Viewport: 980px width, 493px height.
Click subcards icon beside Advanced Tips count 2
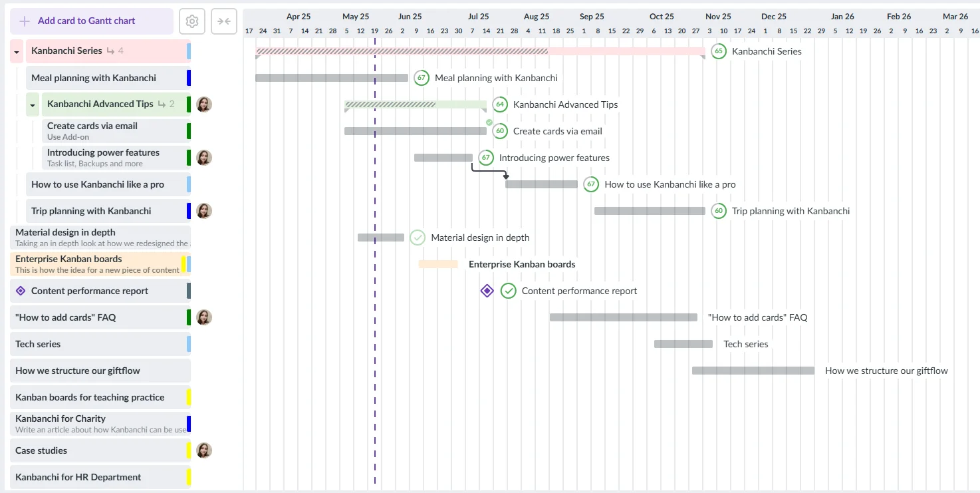click(162, 104)
